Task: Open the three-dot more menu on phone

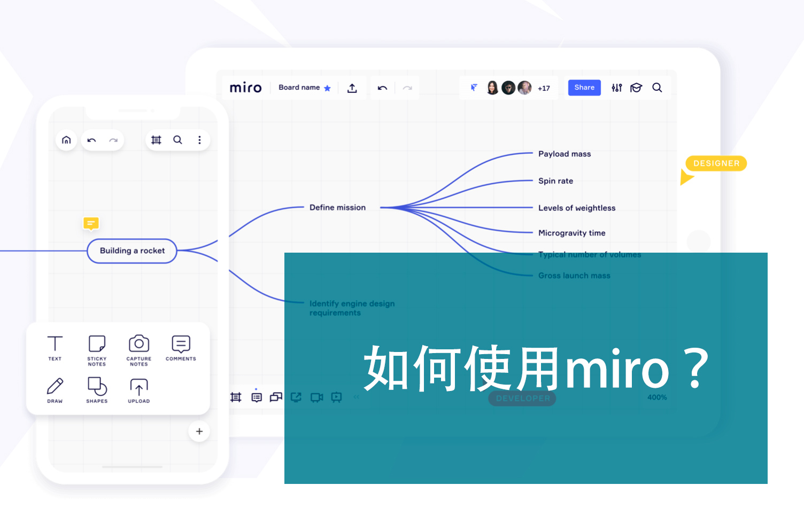Action: point(199,140)
